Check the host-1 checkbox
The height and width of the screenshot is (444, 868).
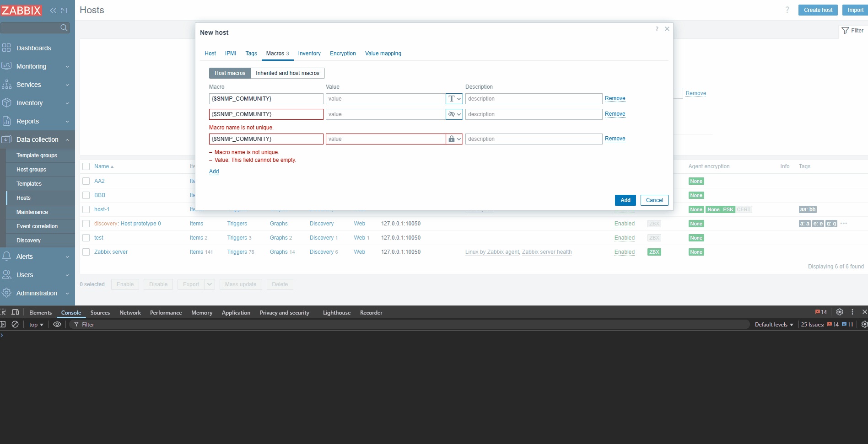tap(86, 209)
